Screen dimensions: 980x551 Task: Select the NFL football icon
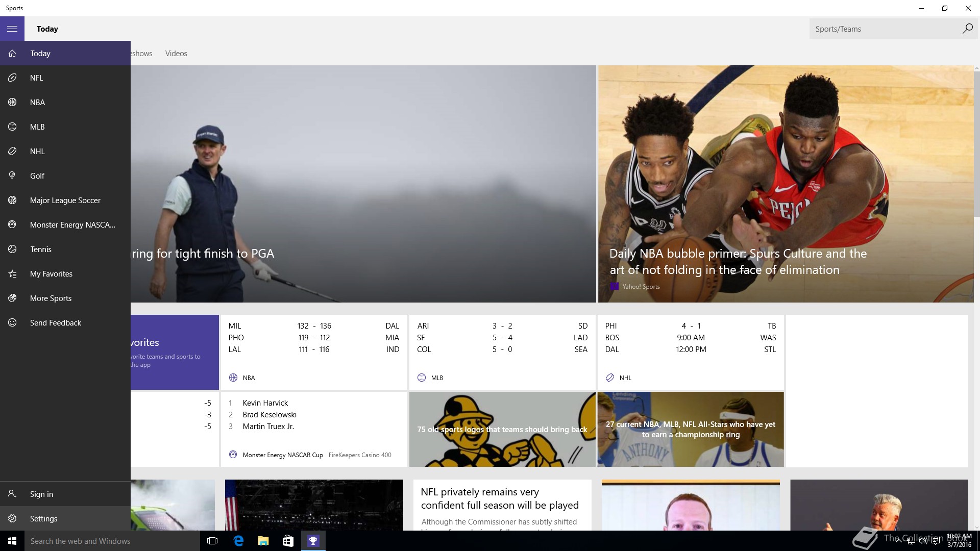tap(12, 78)
